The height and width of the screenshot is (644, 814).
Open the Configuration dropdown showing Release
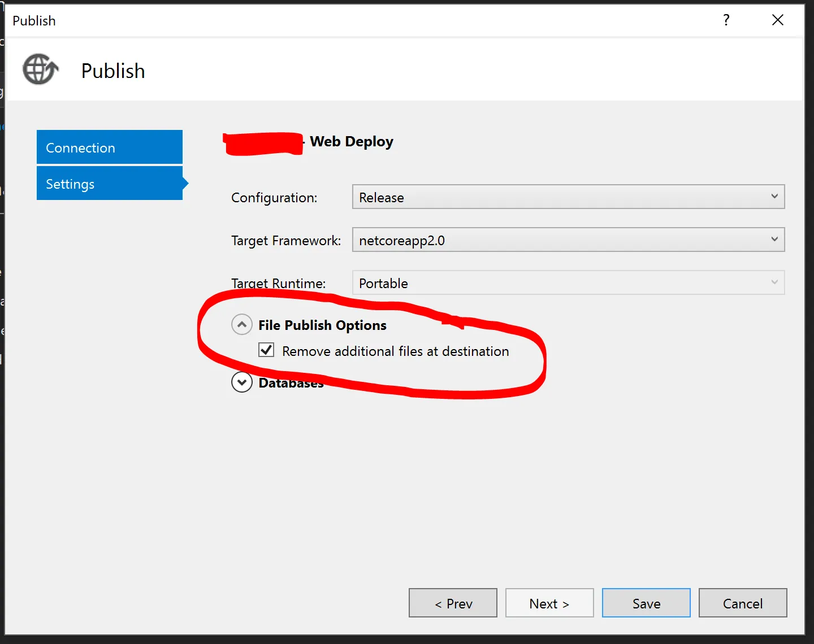click(568, 197)
